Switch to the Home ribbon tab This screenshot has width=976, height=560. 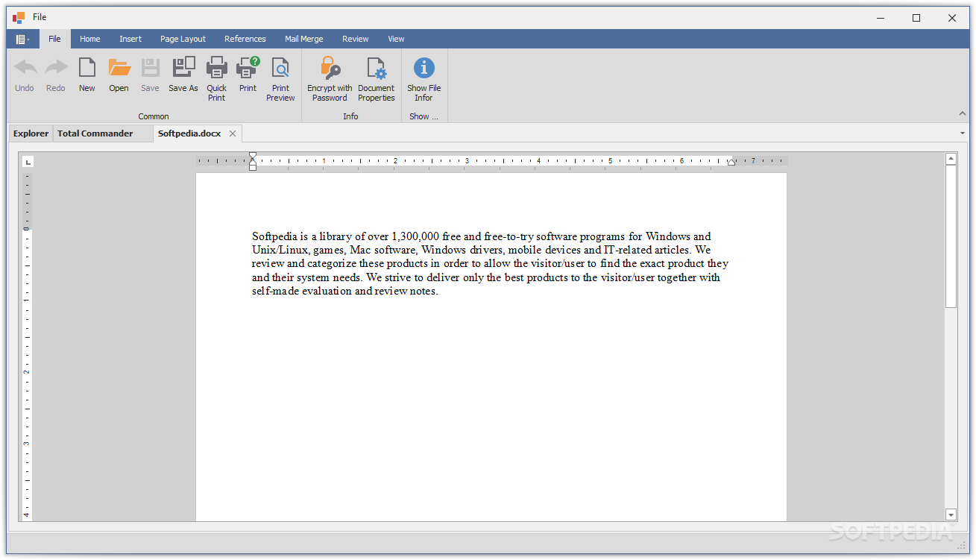pos(90,39)
